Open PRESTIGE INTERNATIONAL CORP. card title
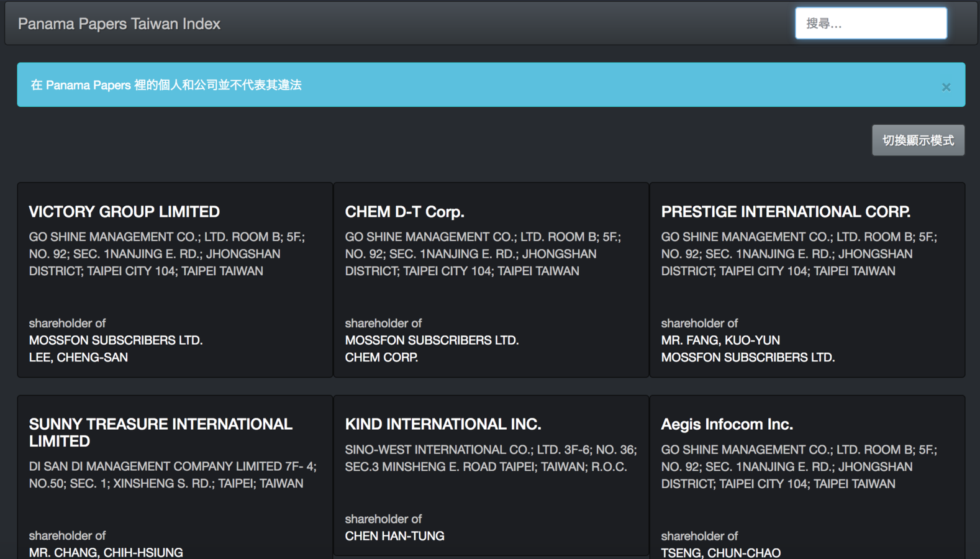Screen dimensions: 980x559 (x=786, y=212)
